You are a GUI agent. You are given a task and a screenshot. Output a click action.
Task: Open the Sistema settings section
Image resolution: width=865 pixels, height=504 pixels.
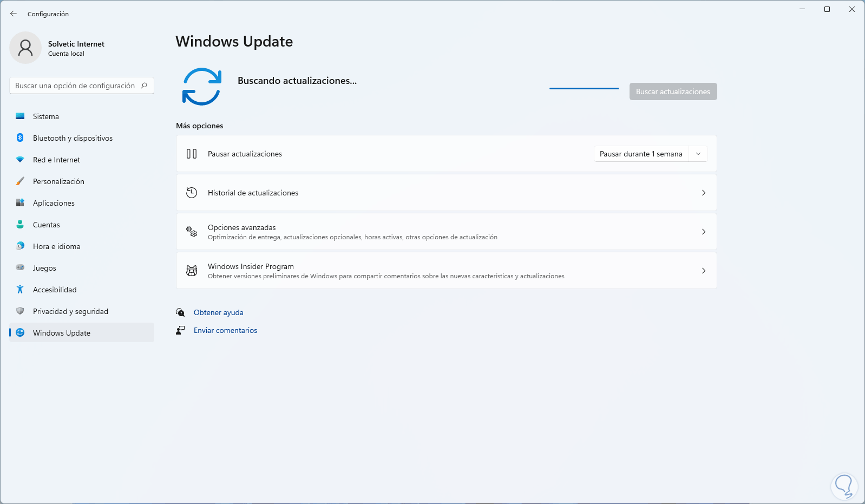tap(82, 116)
